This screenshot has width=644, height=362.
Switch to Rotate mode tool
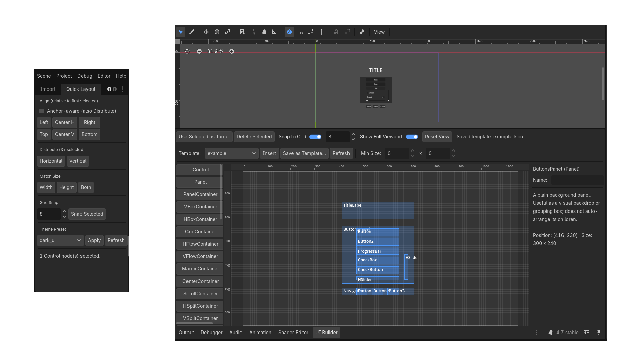pos(217,32)
